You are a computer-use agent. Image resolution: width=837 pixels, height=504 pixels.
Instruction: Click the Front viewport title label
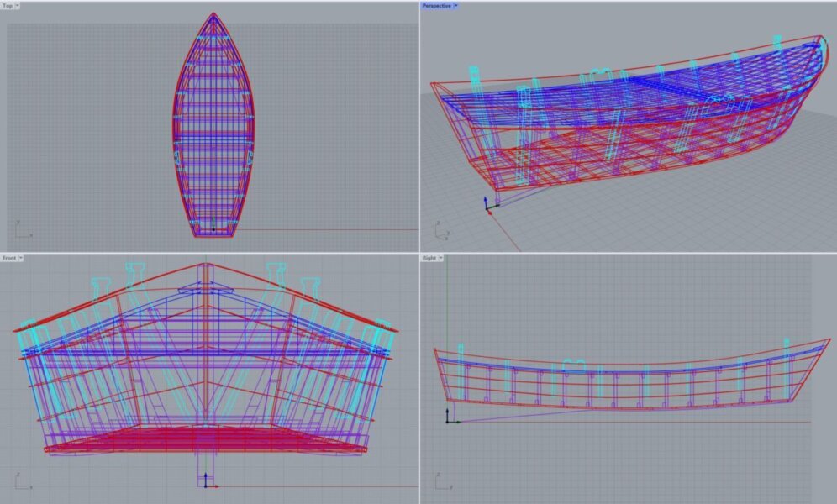(8, 258)
